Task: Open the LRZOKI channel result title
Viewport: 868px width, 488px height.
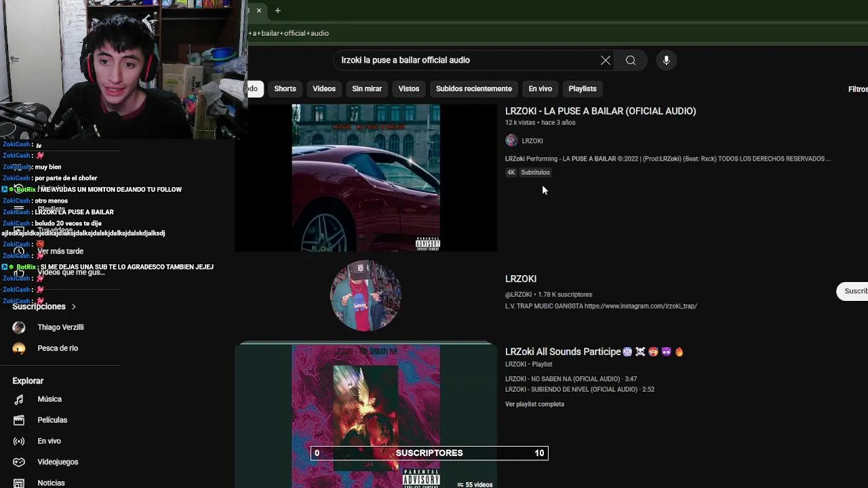Action: tap(521, 279)
